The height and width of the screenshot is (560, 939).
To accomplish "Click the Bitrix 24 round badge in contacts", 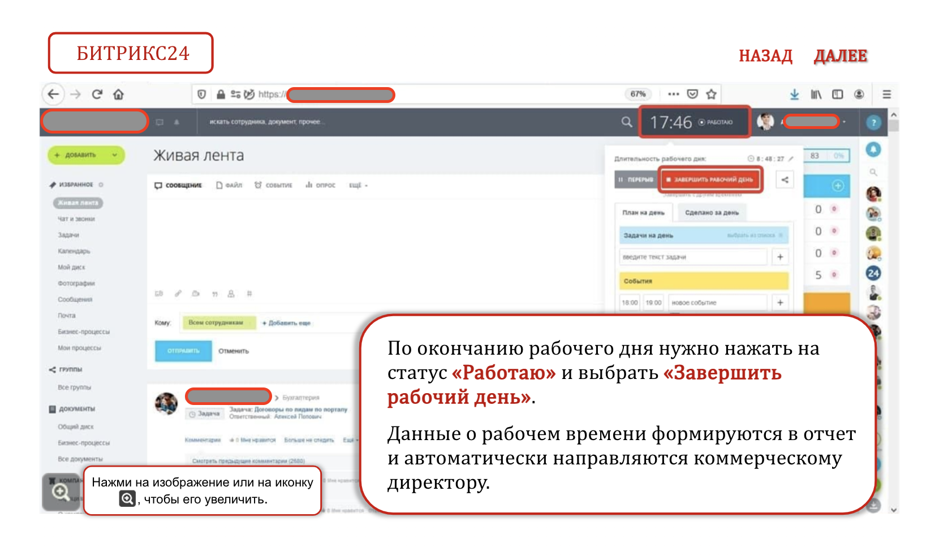I will (x=874, y=273).
